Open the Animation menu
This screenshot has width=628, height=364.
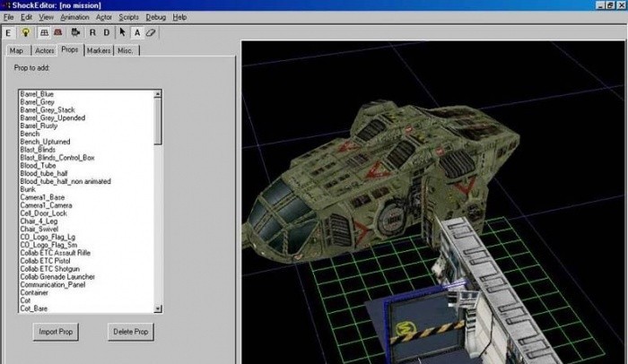[74, 17]
